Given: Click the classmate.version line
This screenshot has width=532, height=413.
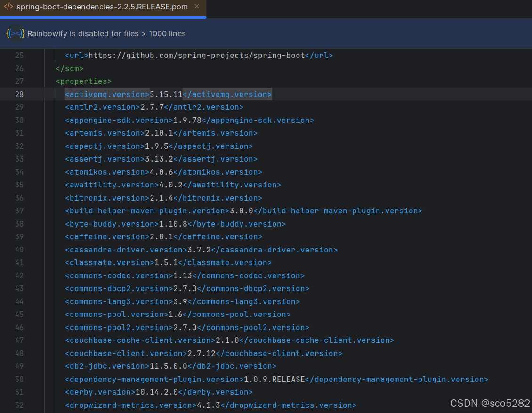Looking at the screenshot, I should coord(168,263).
